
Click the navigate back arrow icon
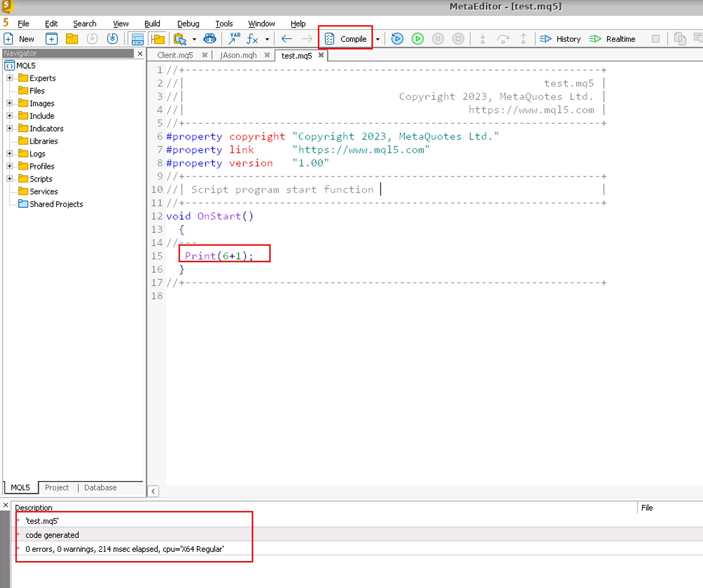287,39
